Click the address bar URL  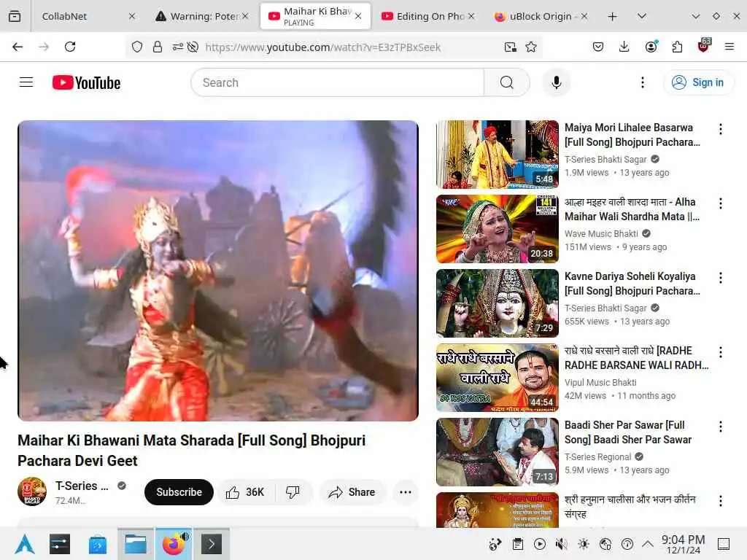pyautogui.click(x=322, y=47)
